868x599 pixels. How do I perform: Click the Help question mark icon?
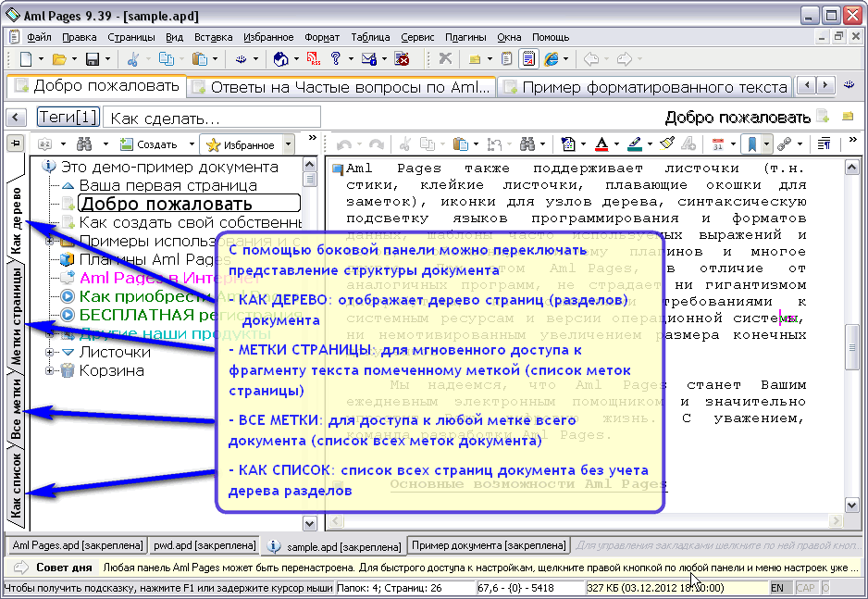click(336, 58)
